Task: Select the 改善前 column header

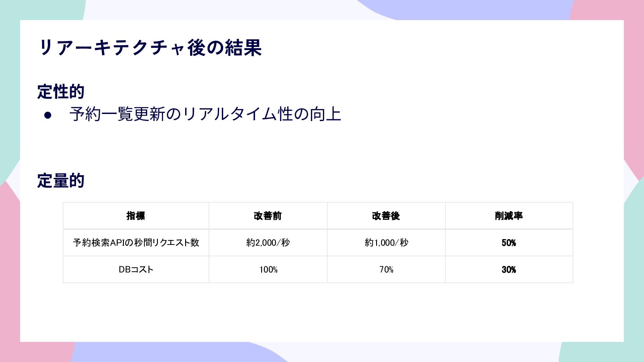Action: point(268,216)
